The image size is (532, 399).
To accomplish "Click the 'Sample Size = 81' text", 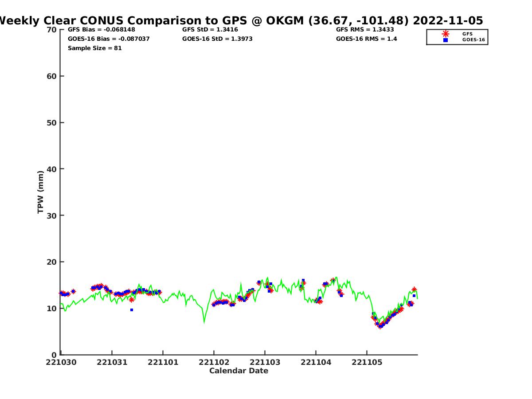I will coord(94,48).
